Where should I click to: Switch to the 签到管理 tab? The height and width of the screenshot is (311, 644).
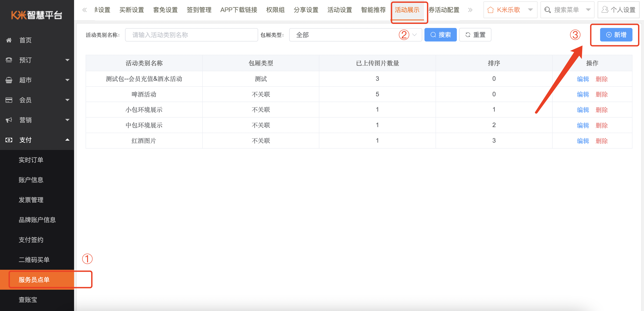[x=199, y=10]
